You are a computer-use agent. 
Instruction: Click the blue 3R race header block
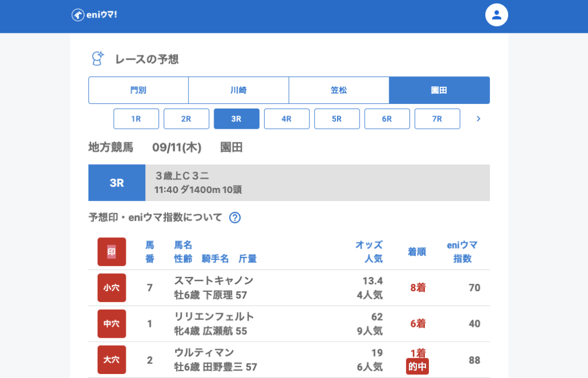[x=117, y=183]
